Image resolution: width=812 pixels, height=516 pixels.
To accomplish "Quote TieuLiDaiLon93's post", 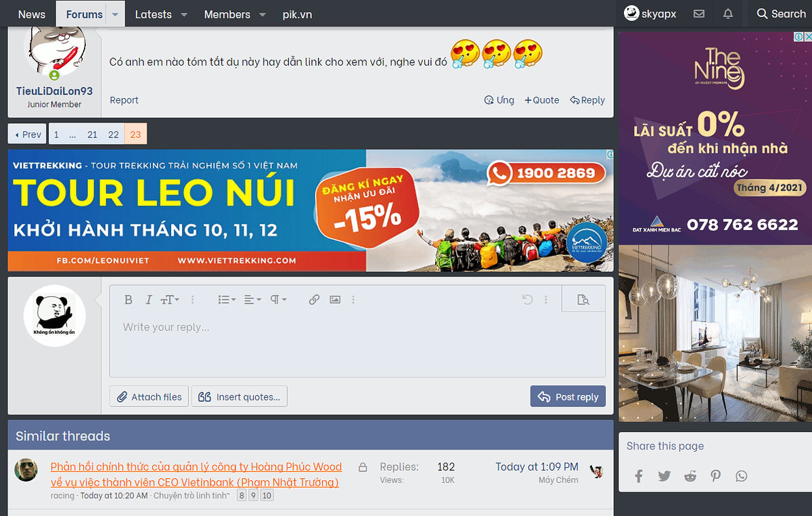I will pyautogui.click(x=542, y=100).
